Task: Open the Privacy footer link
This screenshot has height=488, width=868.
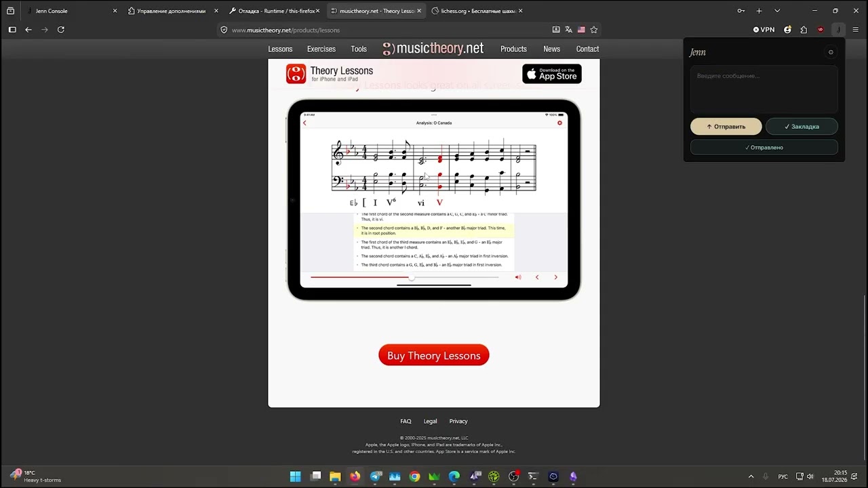Action: pos(458,421)
